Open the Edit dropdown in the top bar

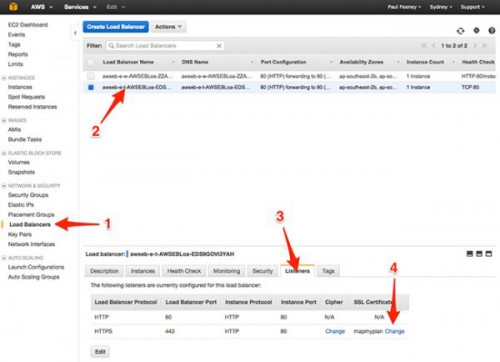[x=116, y=7]
